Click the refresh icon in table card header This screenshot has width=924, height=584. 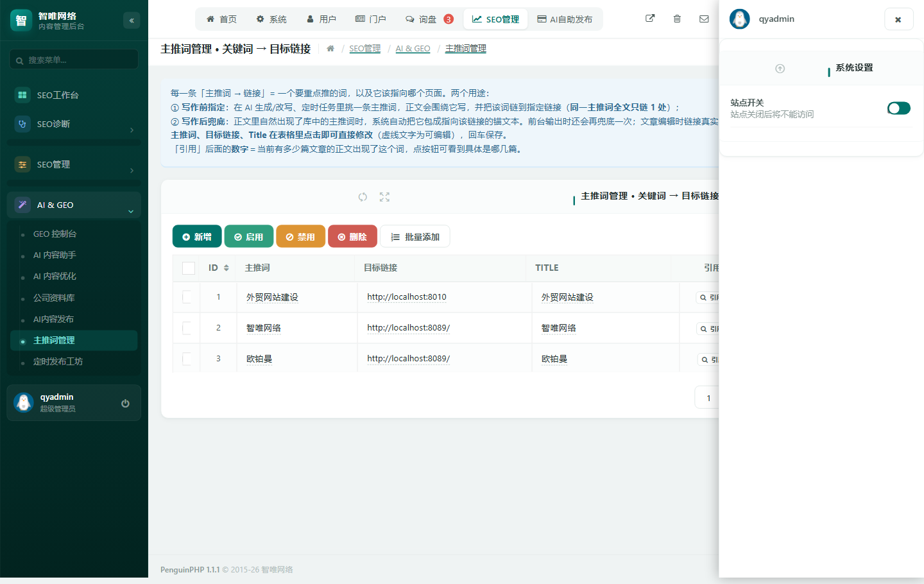[363, 197]
